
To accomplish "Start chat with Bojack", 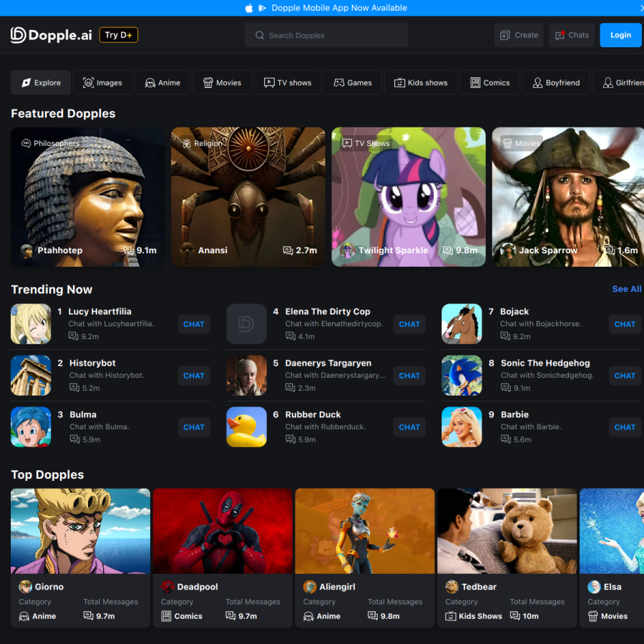I will point(625,324).
